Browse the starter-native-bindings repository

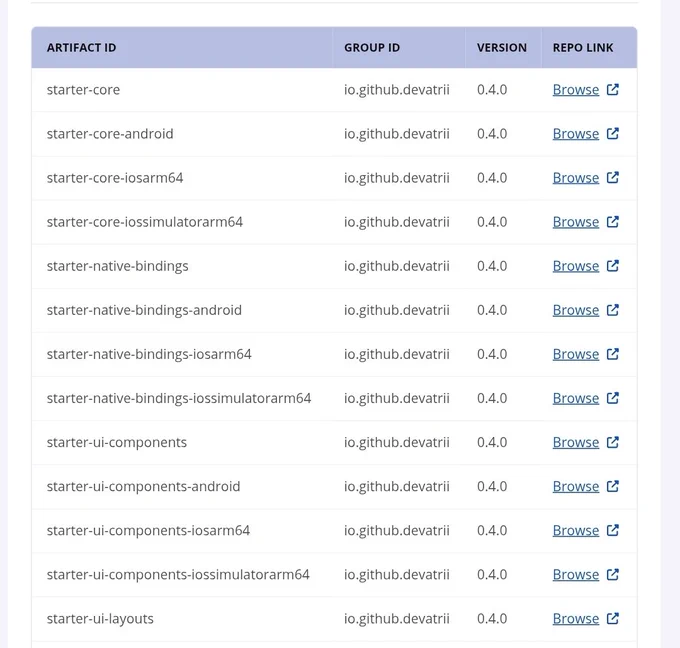(575, 266)
